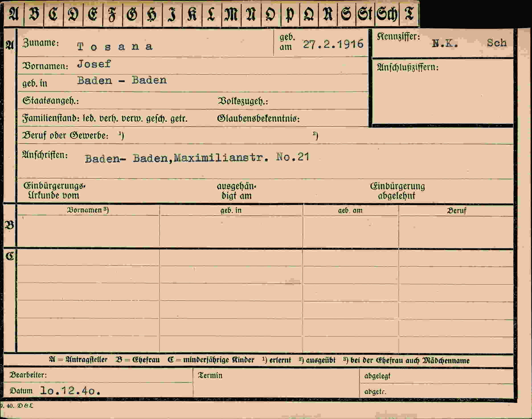The image size is (532, 419).
Task: Select the letter A index tab
Action: click(x=14, y=14)
